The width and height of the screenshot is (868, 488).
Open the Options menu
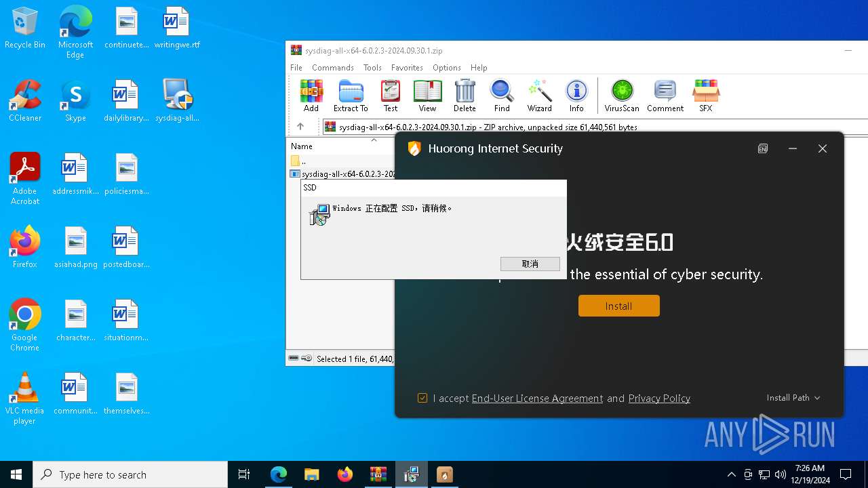tap(447, 68)
